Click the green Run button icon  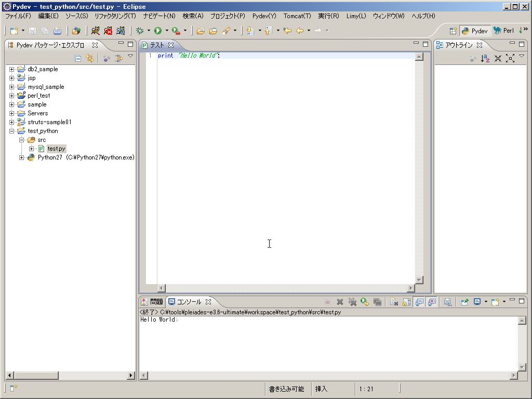pos(158,31)
